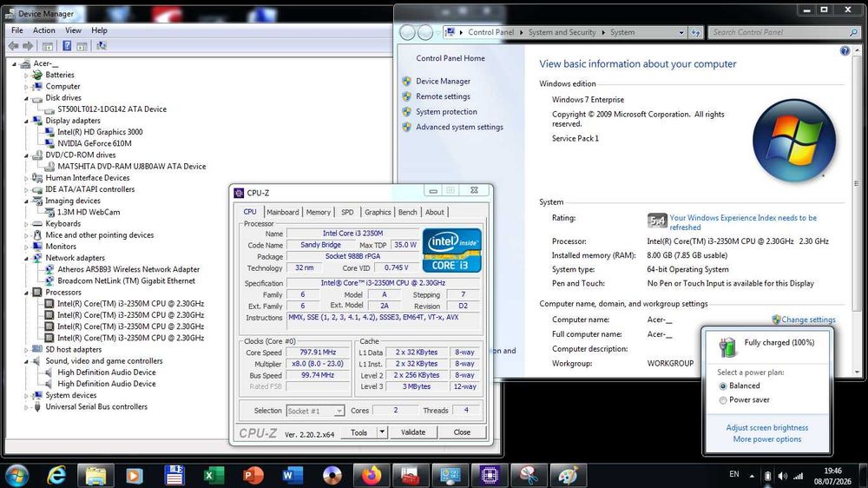Viewport: 868px width, 488px height.
Task: Click Scan for hardware changes toolbar icon
Action: [x=102, y=46]
